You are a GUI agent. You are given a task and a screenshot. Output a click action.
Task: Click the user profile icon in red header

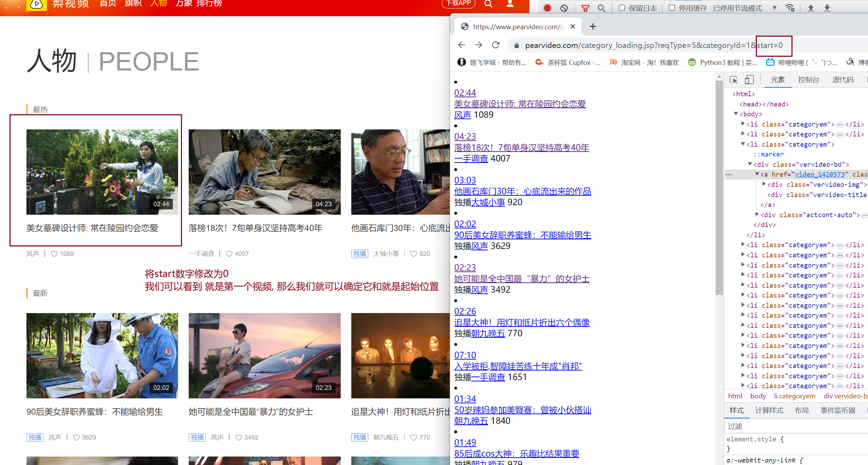(x=510, y=4)
